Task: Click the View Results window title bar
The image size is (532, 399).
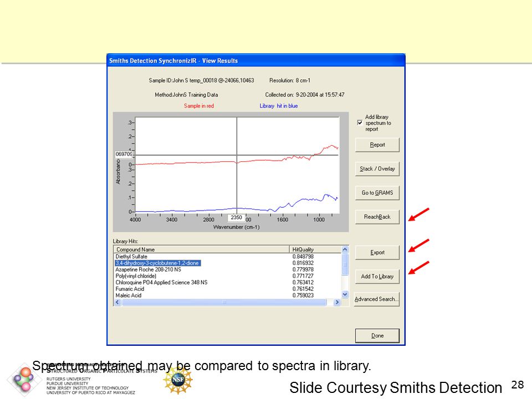Action: coord(256,60)
